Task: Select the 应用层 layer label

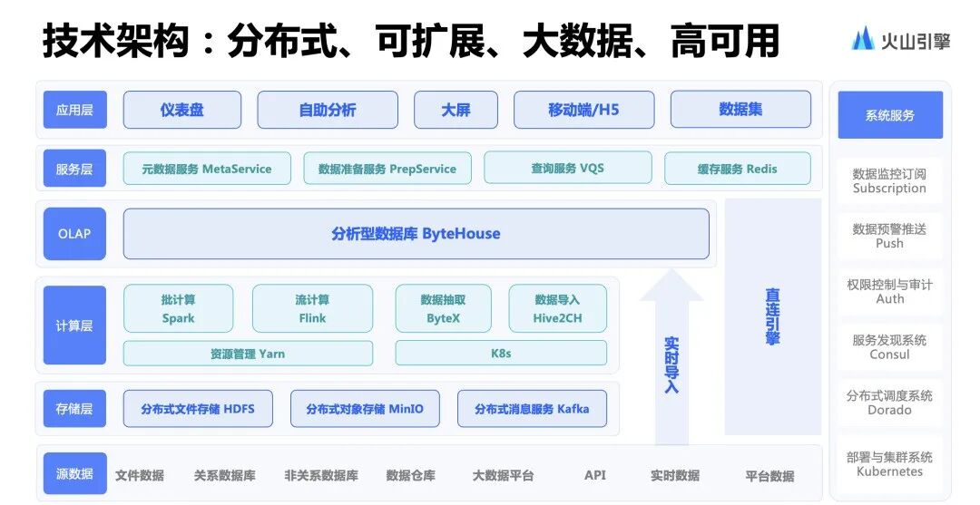Action: [x=74, y=110]
